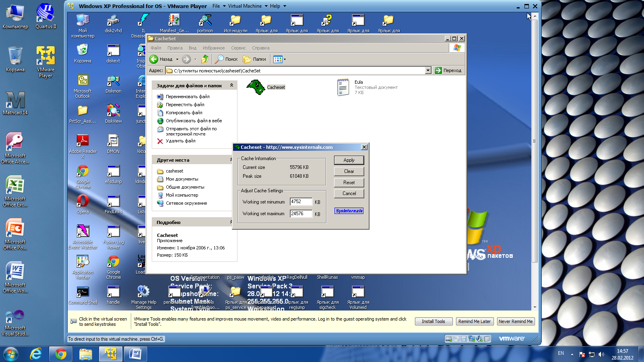Click Never Remind Me button

coord(516,321)
